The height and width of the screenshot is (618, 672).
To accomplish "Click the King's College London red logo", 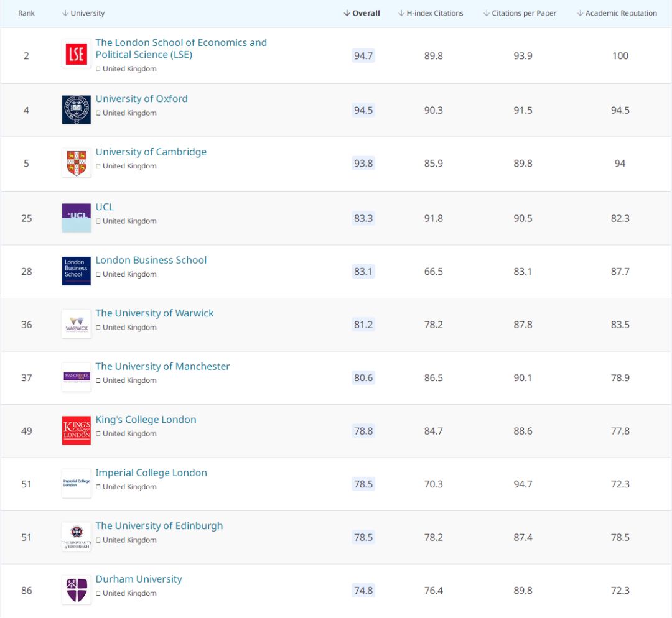I will click(x=76, y=430).
